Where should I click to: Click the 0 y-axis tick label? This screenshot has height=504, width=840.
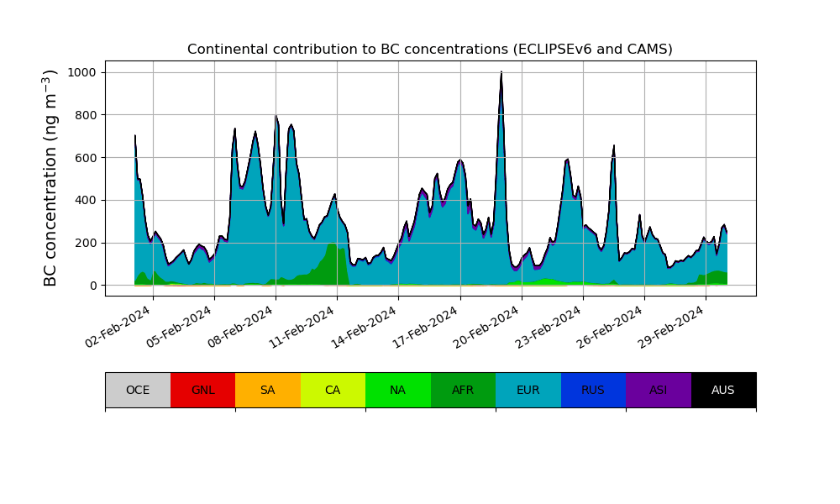[94, 286]
